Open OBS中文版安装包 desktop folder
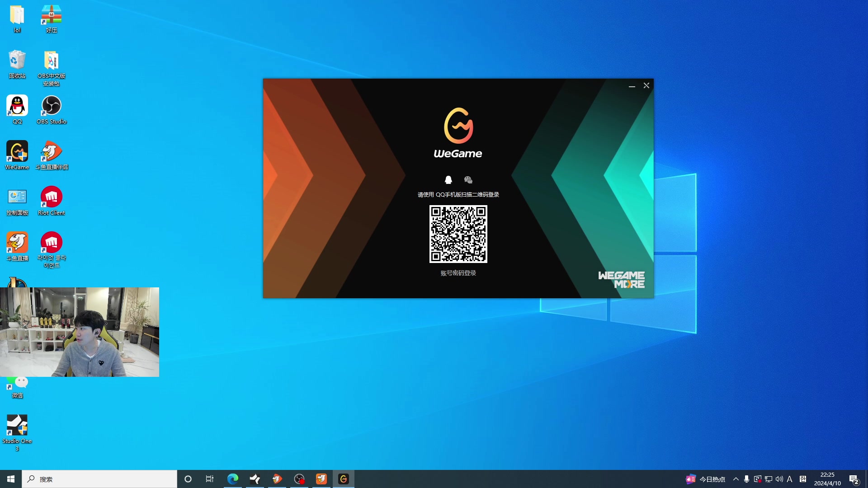 [52, 68]
